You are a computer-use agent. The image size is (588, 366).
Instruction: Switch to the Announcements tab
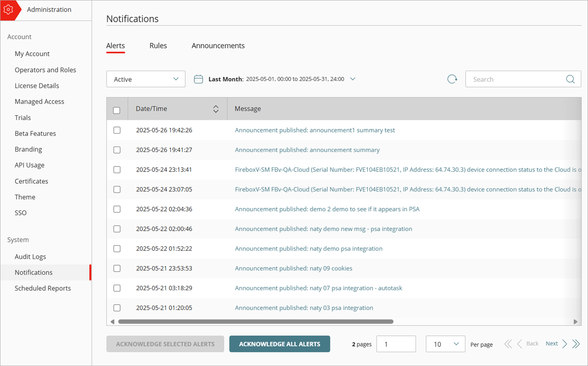[x=217, y=45]
